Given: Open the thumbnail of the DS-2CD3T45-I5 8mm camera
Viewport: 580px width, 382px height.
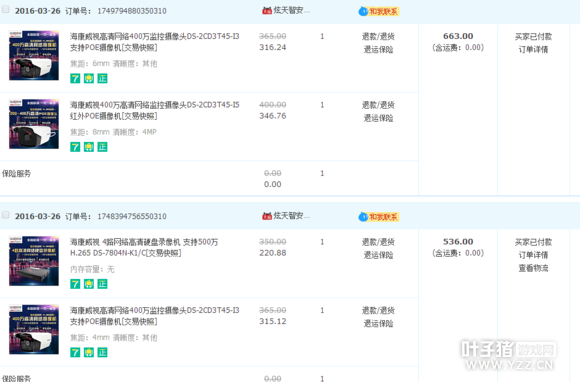Looking at the screenshot, I should tap(34, 124).
